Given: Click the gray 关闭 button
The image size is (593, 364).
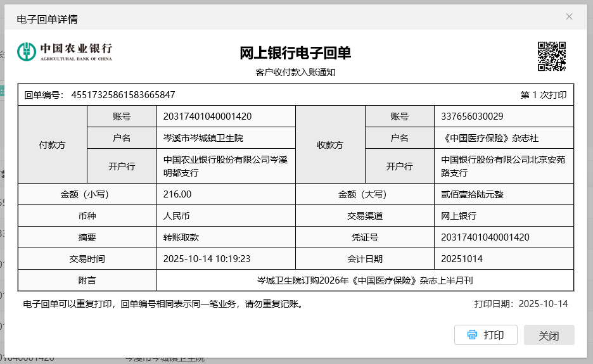Looking at the screenshot, I should point(549,335).
